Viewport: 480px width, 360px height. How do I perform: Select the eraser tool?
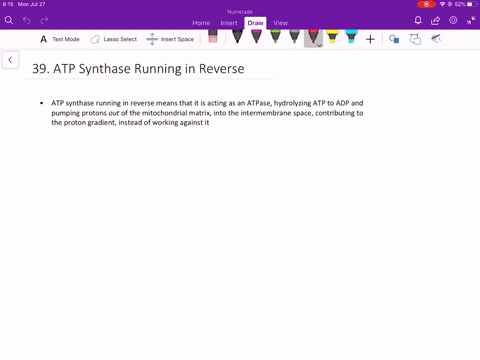[213, 36]
